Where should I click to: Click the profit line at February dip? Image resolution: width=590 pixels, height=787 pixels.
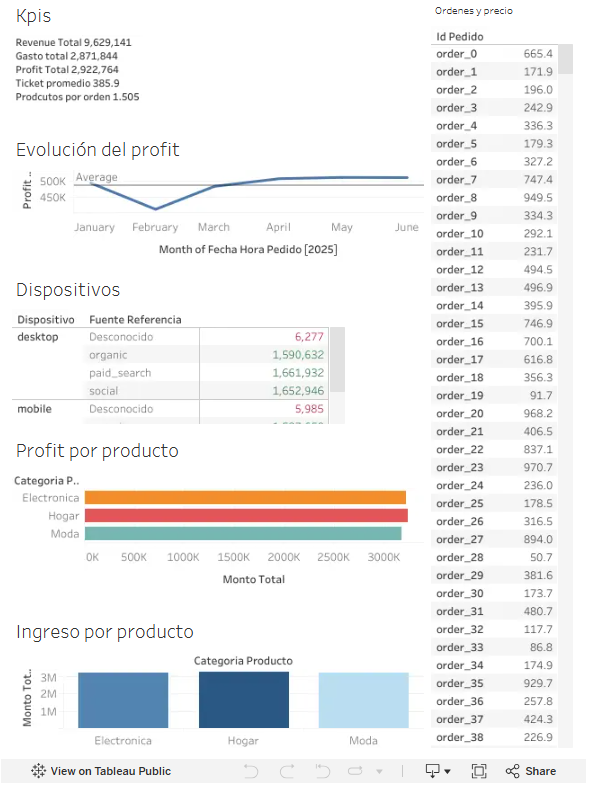pos(156,208)
